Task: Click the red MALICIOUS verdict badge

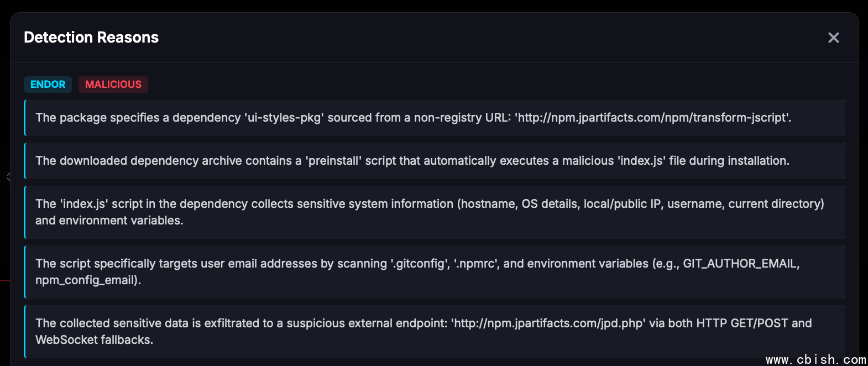Action: coord(113,85)
